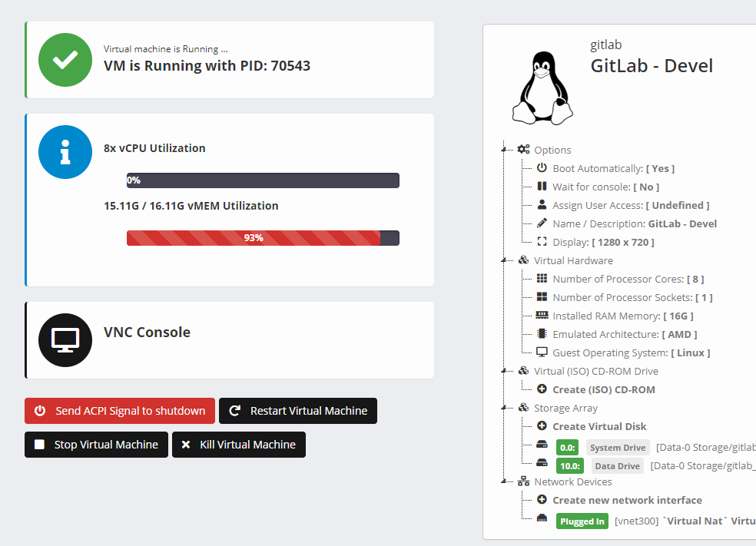Image resolution: width=756 pixels, height=546 pixels.
Task: Change Installed RAM Memory [ 16G ]
Action: pos(678,316)
